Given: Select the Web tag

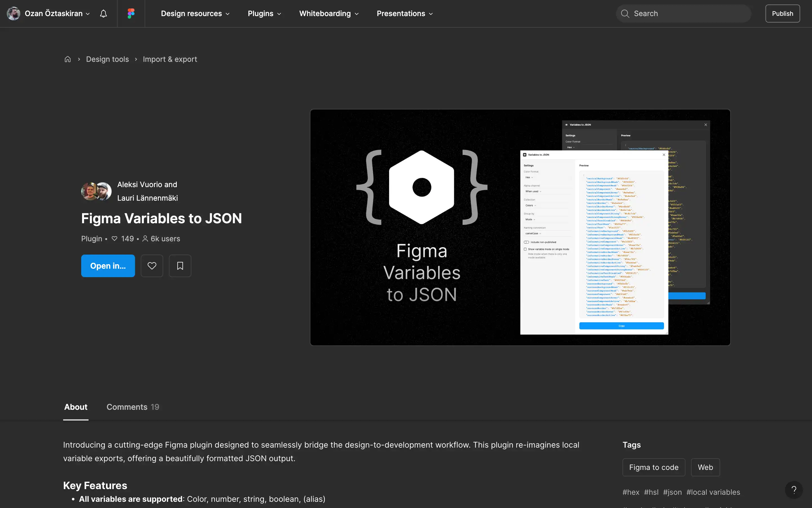Looking at the screenshot, I should (x=705, y=467).
